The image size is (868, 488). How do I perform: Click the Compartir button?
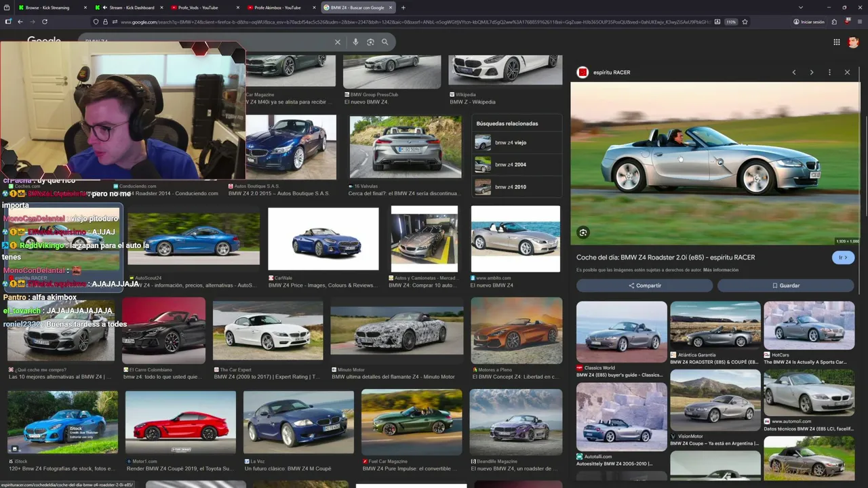(644, 285)
